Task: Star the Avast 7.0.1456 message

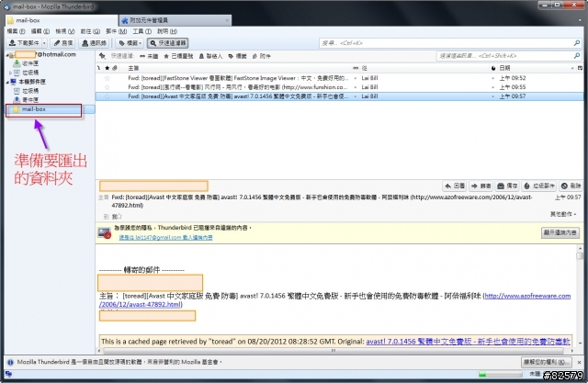Action: [x=107, y=96]
